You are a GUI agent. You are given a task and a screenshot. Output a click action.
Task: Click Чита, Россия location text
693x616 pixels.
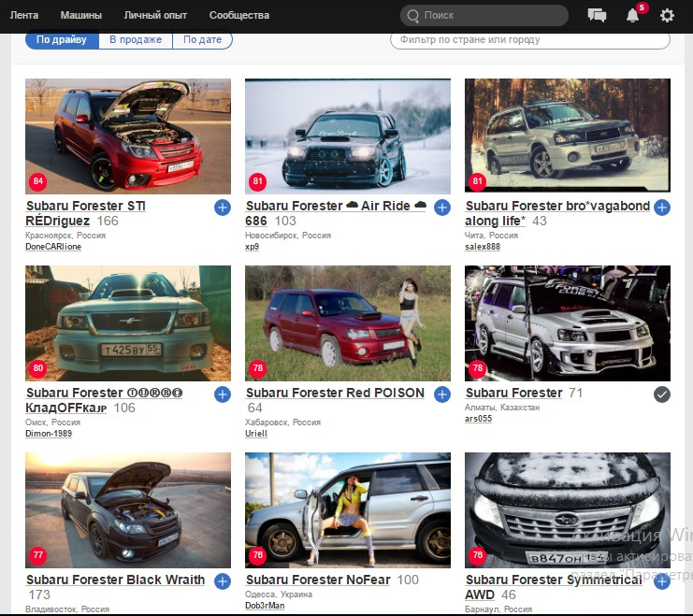point(491,235)
